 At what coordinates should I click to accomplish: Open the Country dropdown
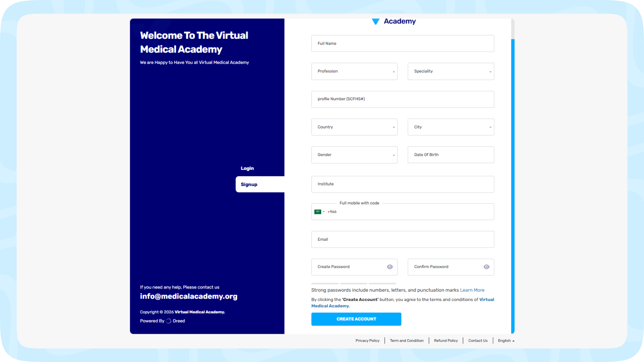pyautogui.click(x=354, y=127)
